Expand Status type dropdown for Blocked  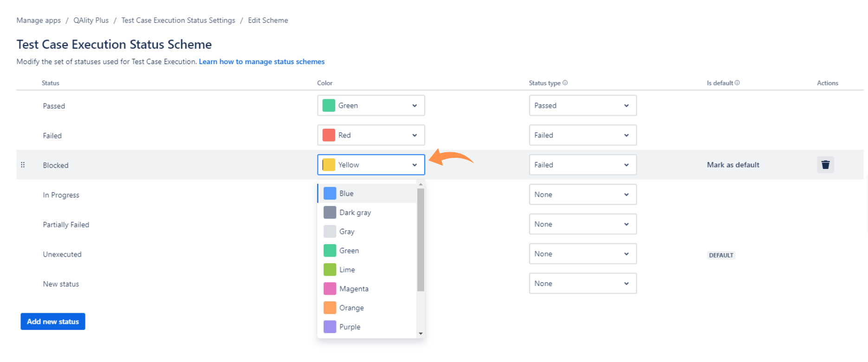click(x=583, y=165)
